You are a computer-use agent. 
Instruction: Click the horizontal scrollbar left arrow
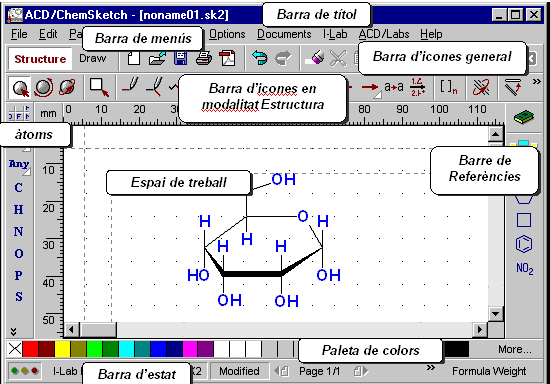(72, 330)
